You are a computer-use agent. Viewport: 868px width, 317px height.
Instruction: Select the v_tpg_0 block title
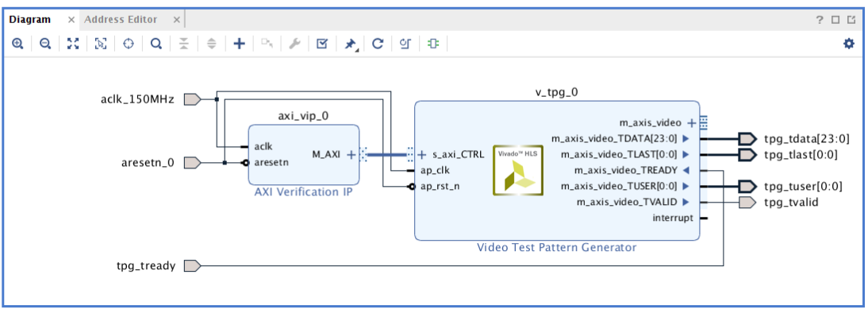(557, 92)
